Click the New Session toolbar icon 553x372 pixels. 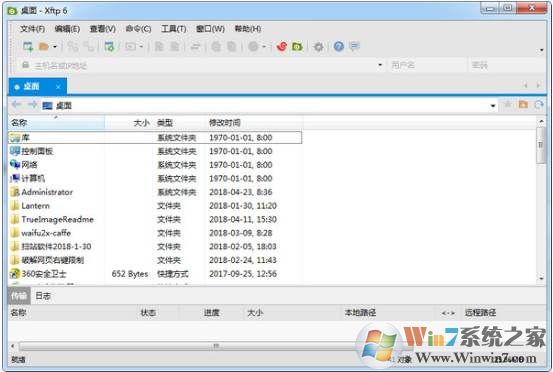click(x=28, y=47)
